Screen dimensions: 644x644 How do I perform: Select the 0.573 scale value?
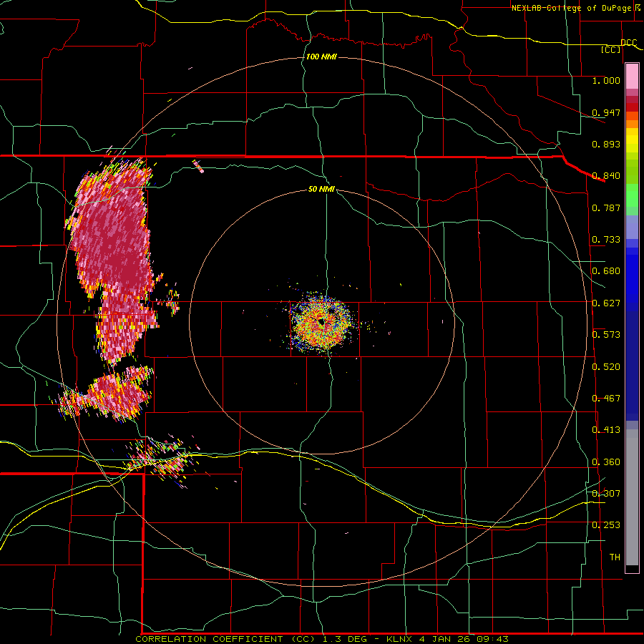tap(606, 335)
